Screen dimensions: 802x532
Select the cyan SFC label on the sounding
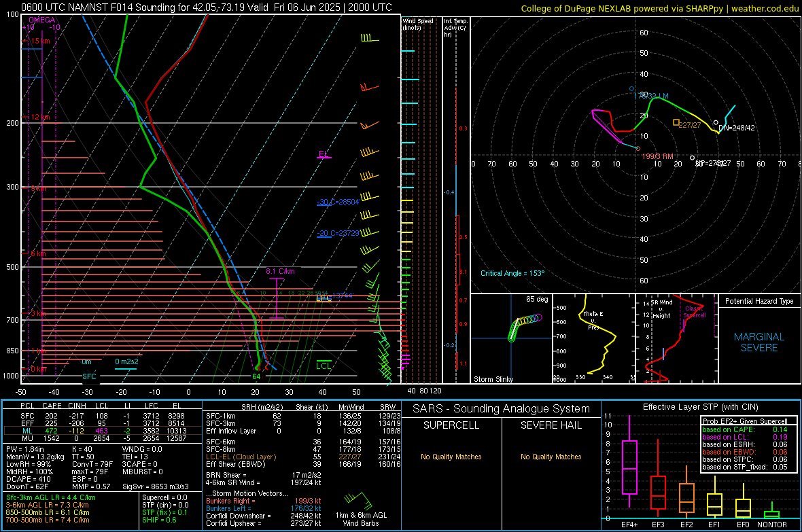[89, 376]
